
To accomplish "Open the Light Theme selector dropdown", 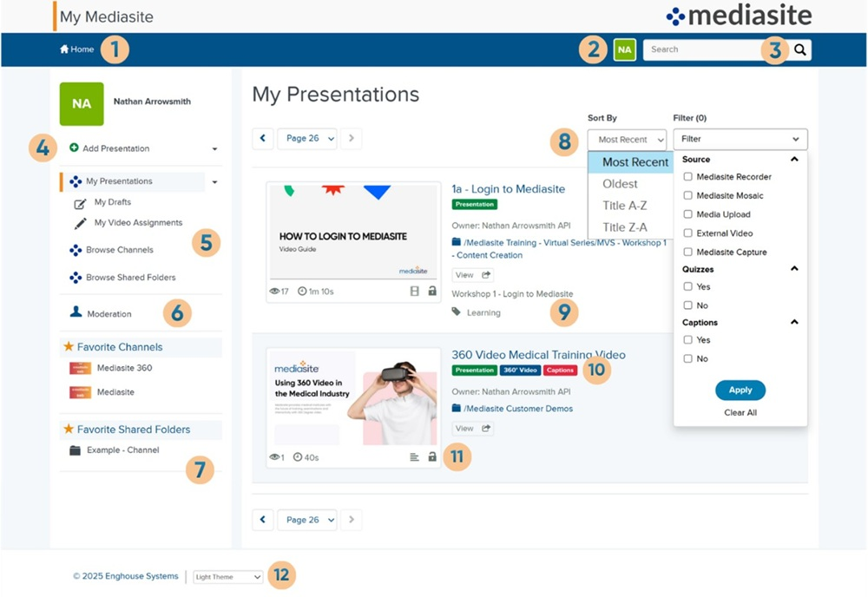I will [227, 577].
